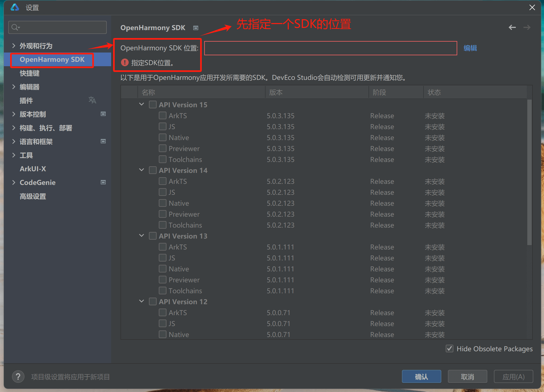Click the translate icon next to 插件
The height and width of the screenshot is (392, 544).
click(x=92, y=100)
